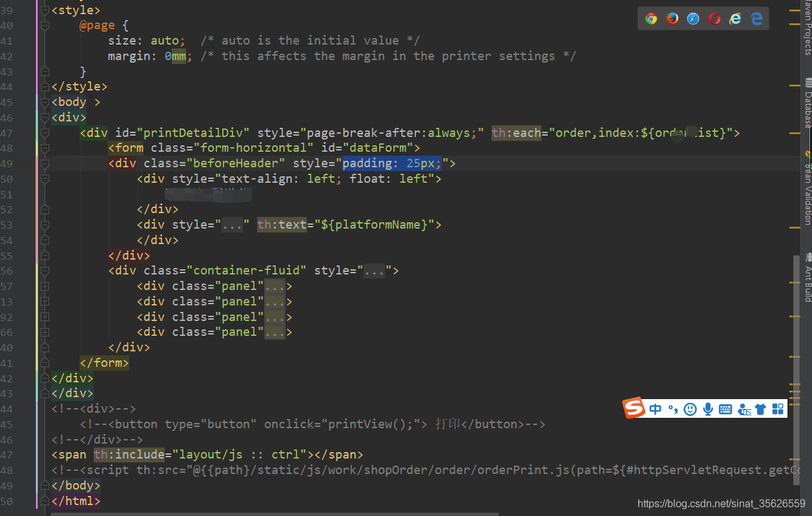
Task: Open page preview in Chrome browser
Action: tap(651, 19)
